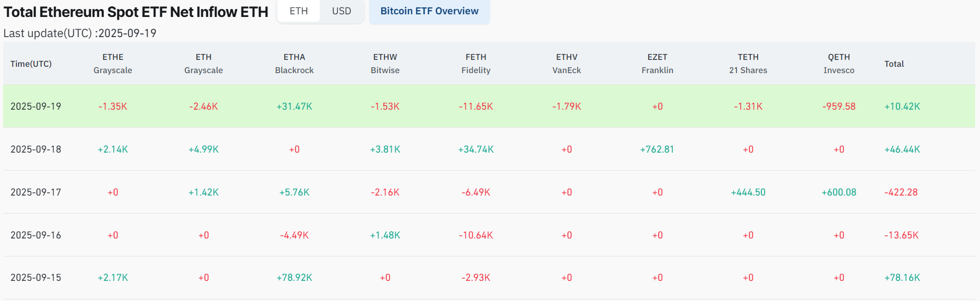Click the TETH 21 Shares column header

tap(748, 64)
